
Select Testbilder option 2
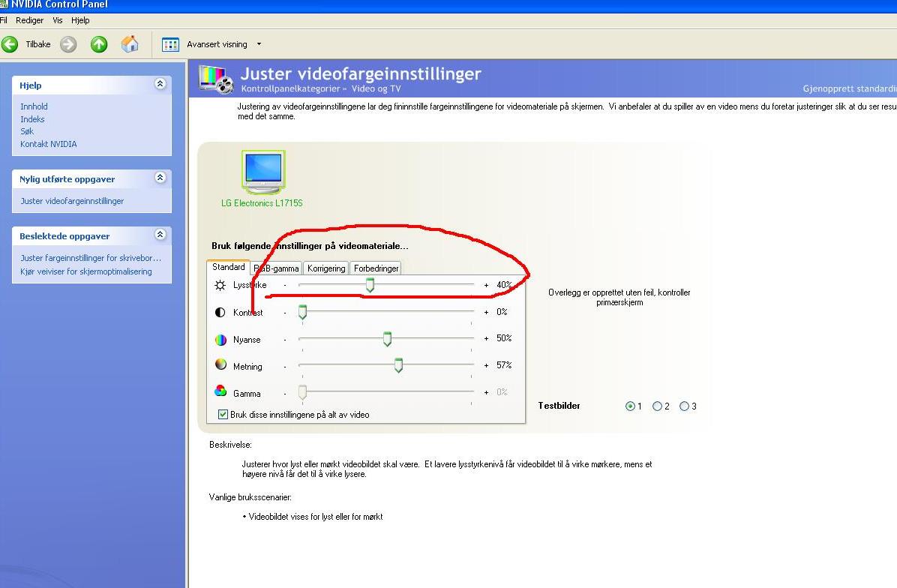(x=657, y=406)
